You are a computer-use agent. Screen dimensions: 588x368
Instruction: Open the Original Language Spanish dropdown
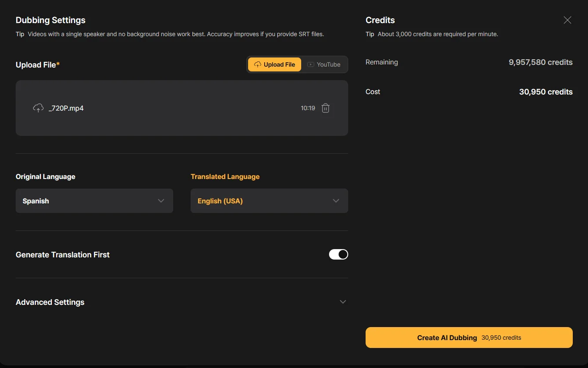tap(94, 201)
